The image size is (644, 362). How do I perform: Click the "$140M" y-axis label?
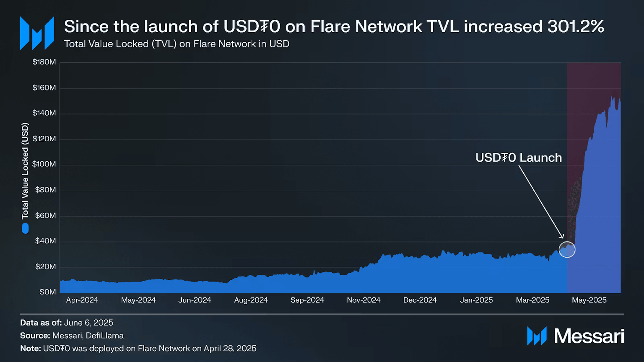(44, 113)
